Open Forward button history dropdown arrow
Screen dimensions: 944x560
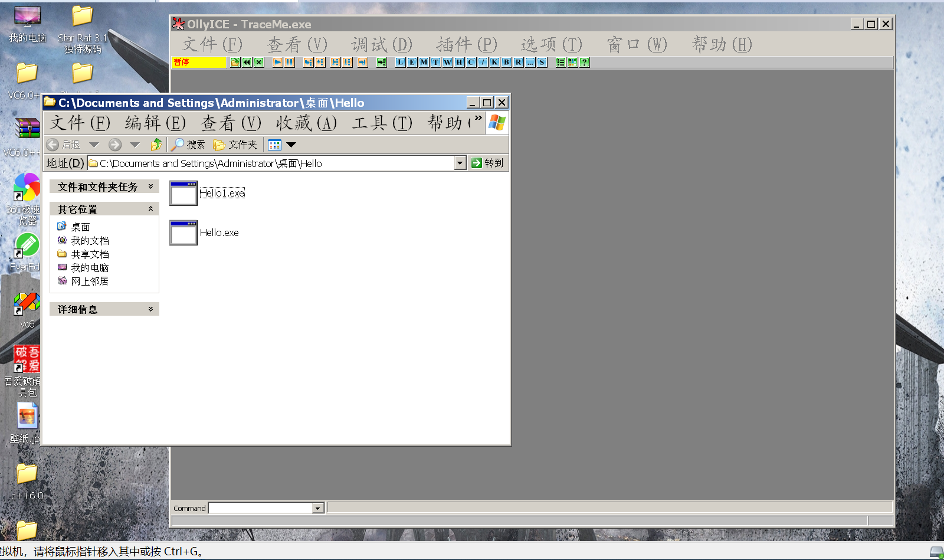[x=135, y=145]
